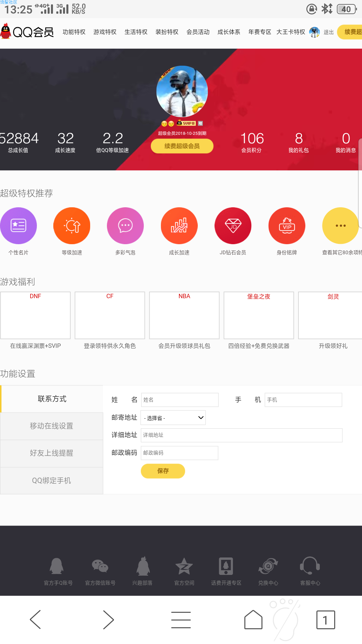This screenshot has width=362, height=644.
Task: Click the 续费超级会员 yellow button
Action: tap(182, 146)
